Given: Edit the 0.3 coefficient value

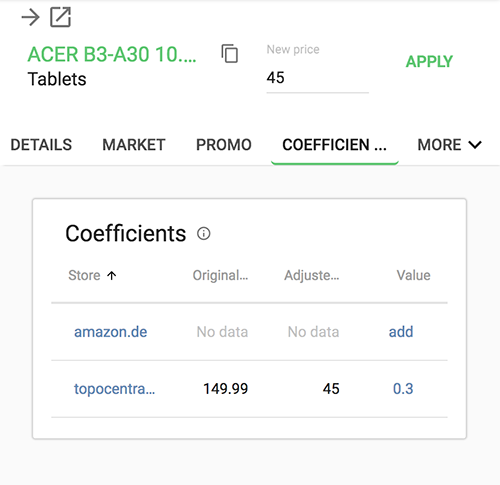Looking at the screenshot, I should pos(403,389).
